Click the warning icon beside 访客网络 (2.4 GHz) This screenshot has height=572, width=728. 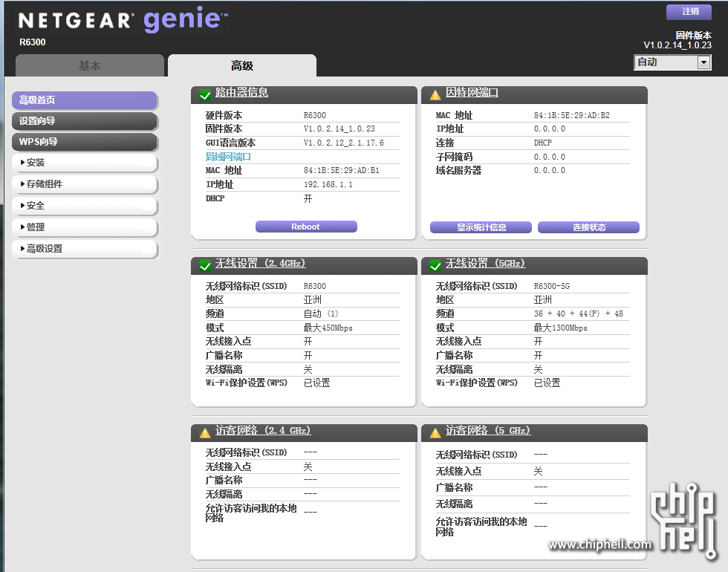point(205,433)
